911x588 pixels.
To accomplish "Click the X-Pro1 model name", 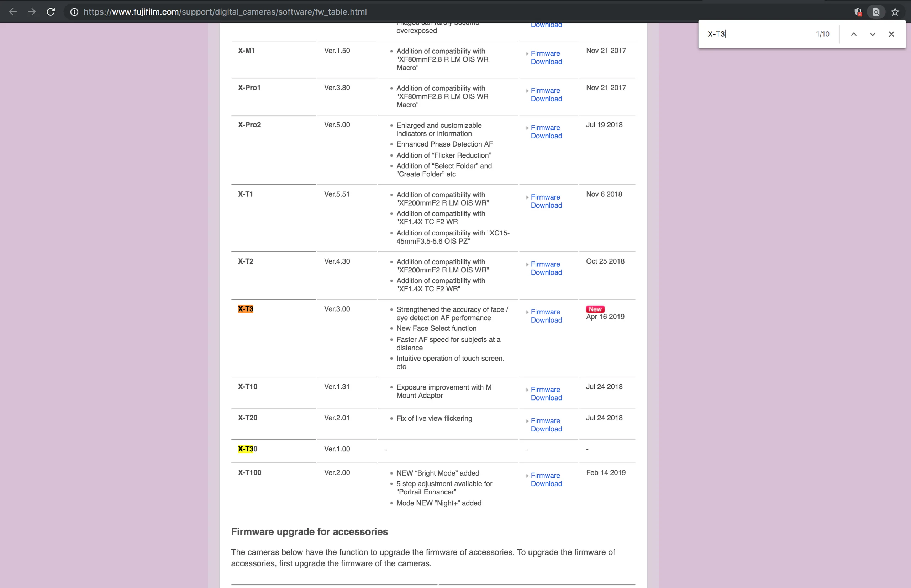I will 249,88.
